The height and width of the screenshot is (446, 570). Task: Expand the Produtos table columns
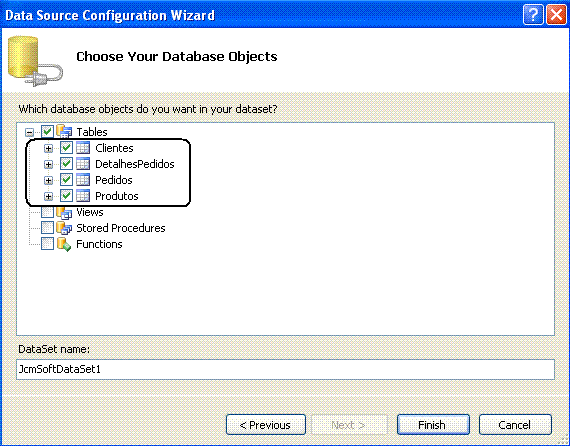(x=48, y=196)
